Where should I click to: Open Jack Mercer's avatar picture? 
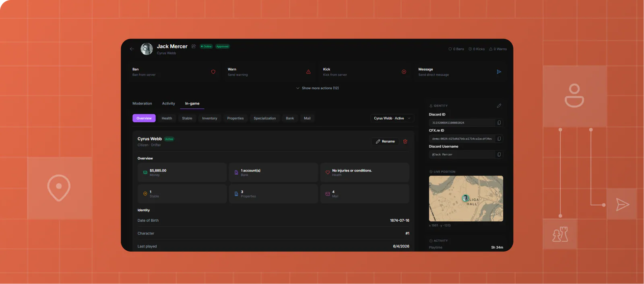pyautogui.click(x=147, y=49)
